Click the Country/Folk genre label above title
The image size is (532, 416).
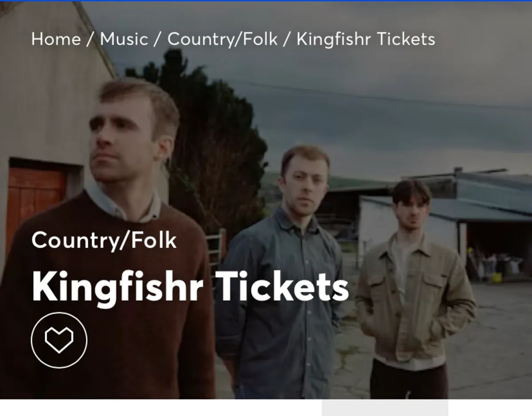pos(104,240)
